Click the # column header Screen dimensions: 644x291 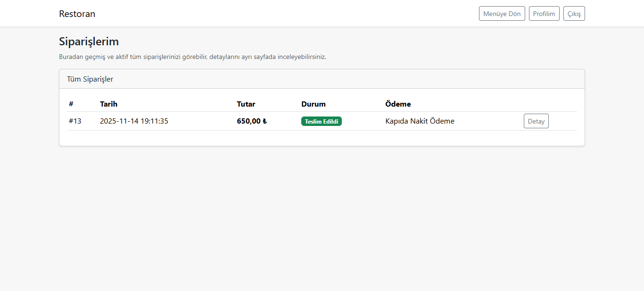[71, 104]
